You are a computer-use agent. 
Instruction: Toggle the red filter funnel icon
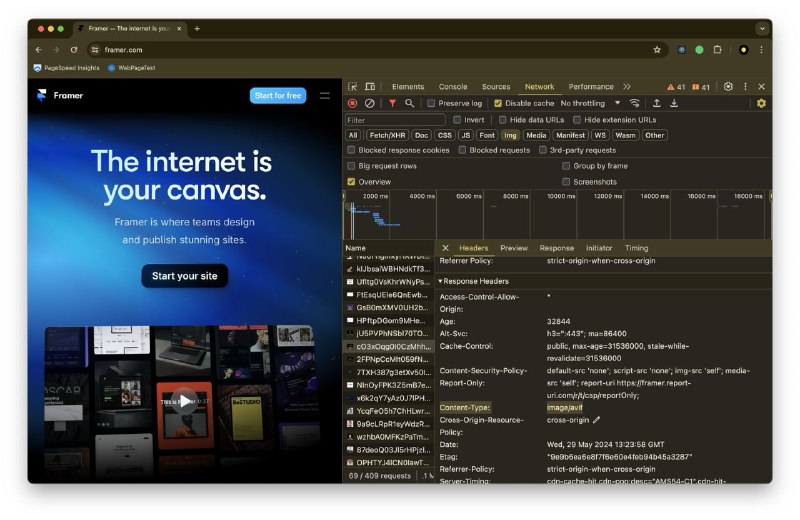tap(392, 103)
